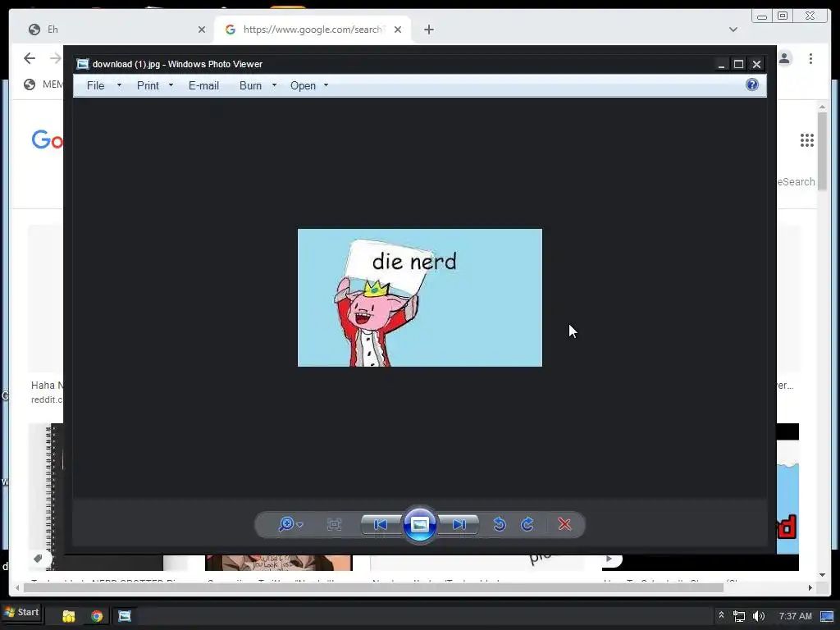
Task: Click Chrome back navigation arrow
Action: 30,58
